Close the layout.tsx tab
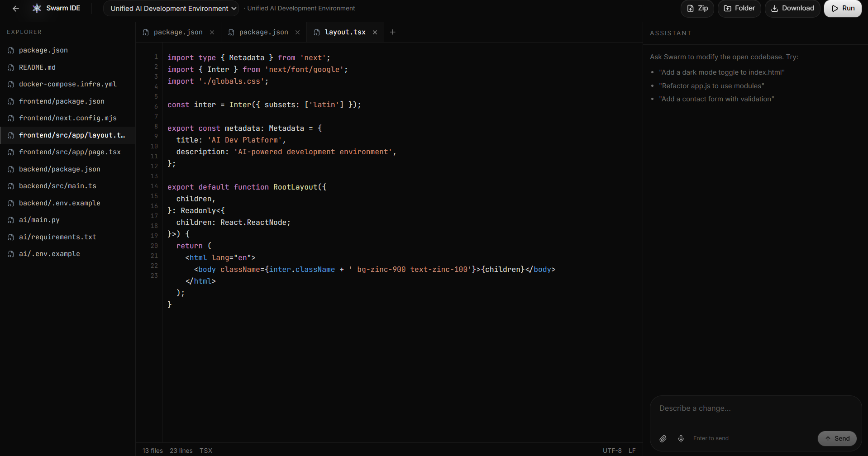This screenshot has height=456, width=868. (375, 32)
